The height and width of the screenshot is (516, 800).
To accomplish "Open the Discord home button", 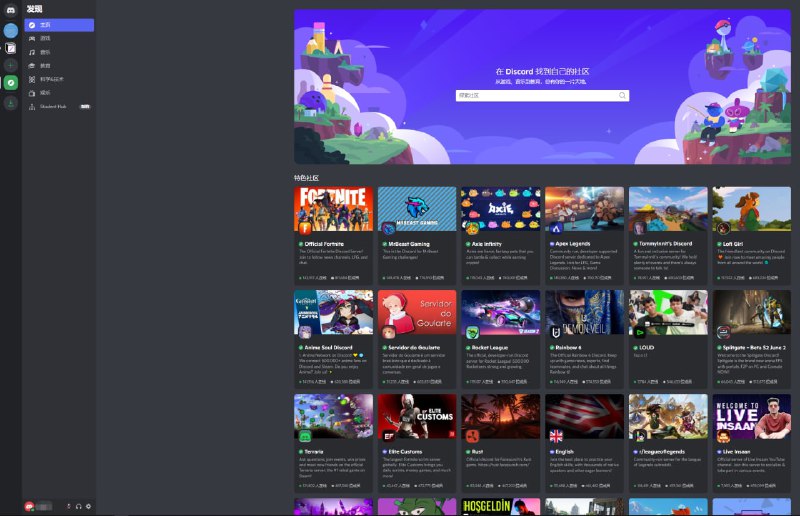I will (10, 9).
